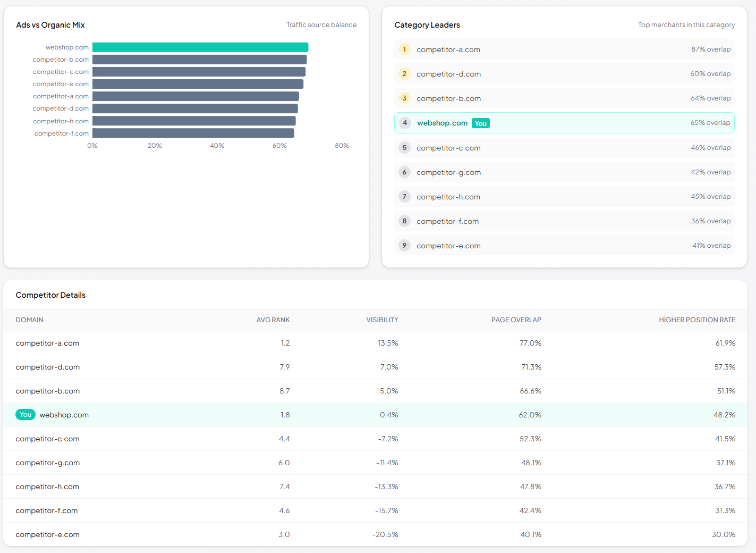The image size is (756, 553).
Task: Click the rank 7 badge beside competitor-h.com
Action: (x=404, y=196)
